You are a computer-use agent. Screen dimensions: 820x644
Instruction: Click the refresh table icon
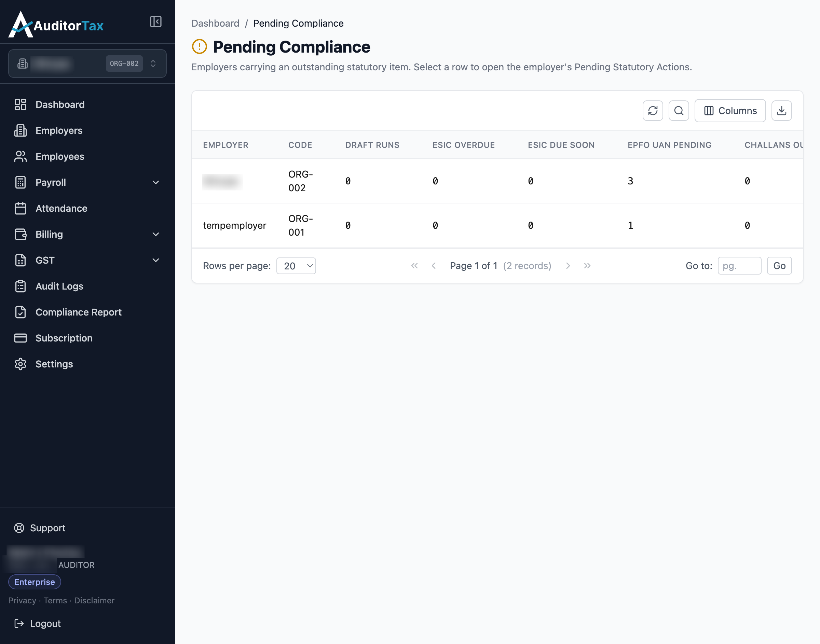point(653,111)
